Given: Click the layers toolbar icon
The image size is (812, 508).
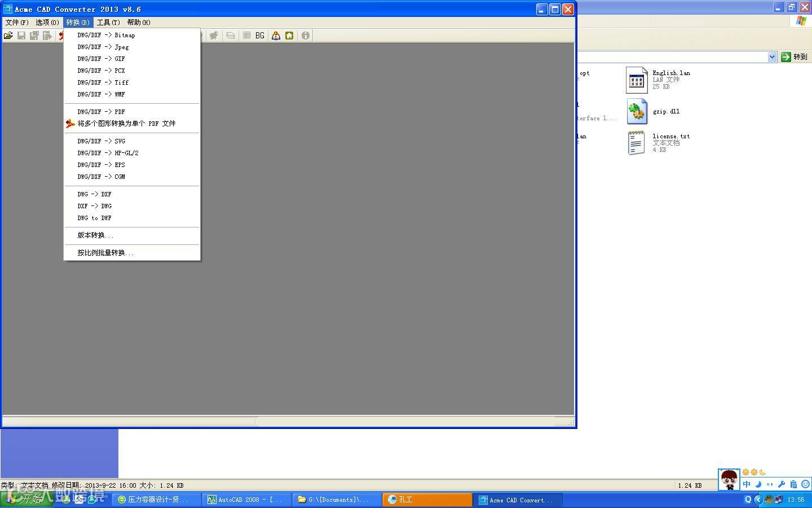Looking at the screenshot, I should tap(231, 36).
